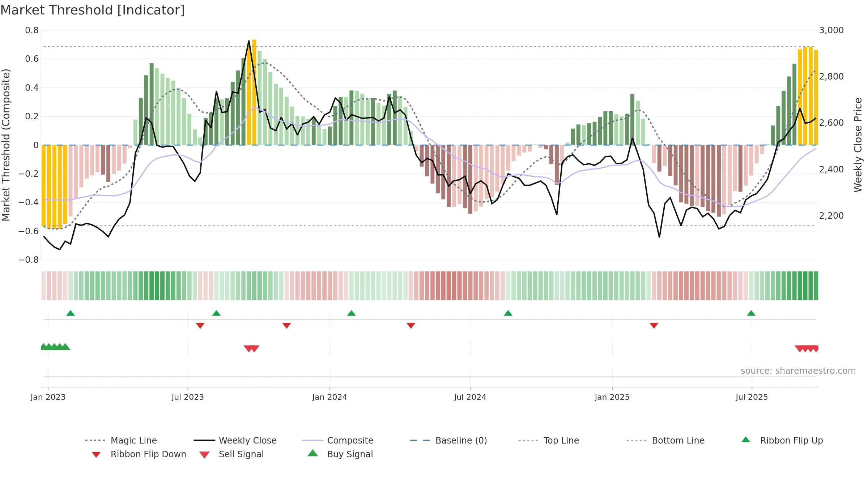The width and height of the screenshot is (868, 488).
Task: Click the dotted line swatch beside Magic Line
Action: point(95,440)
